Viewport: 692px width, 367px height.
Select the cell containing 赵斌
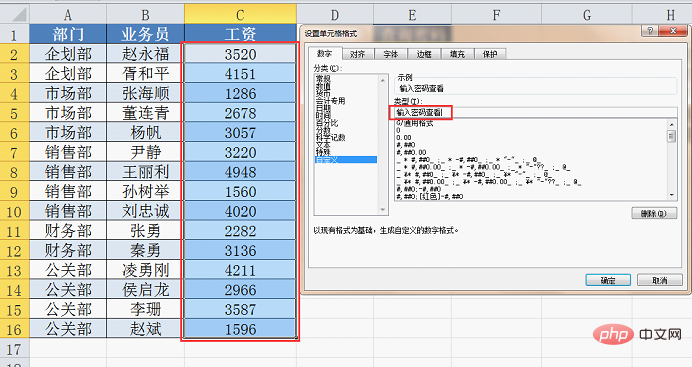click(x=145, y=329)
